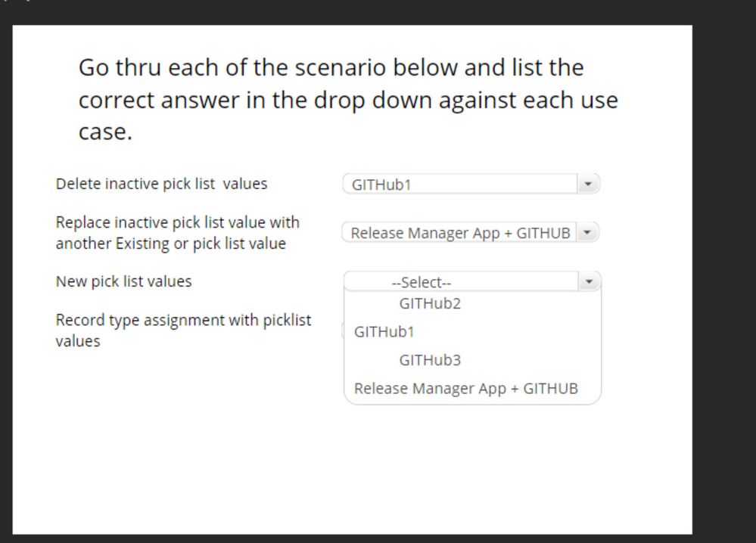The width and height of the screenshot is (756, 543).
Task: Select Release Manager App + GITHUB list option
Action: click(465, 389)
